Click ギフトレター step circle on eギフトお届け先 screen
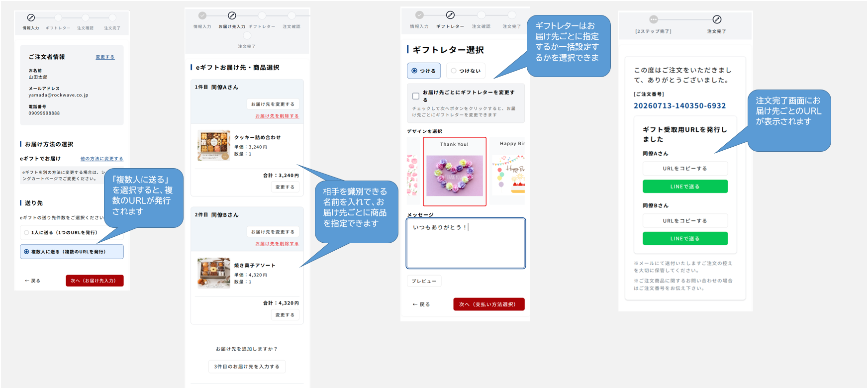The height and width of the screenshot is (389, 868). coord(262,15)
